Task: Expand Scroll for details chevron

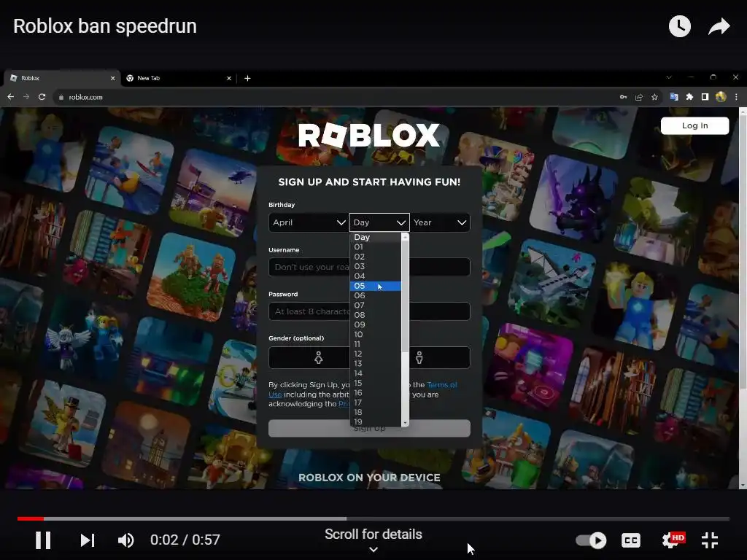Action: pyautogui.click(x=373, y=550)
